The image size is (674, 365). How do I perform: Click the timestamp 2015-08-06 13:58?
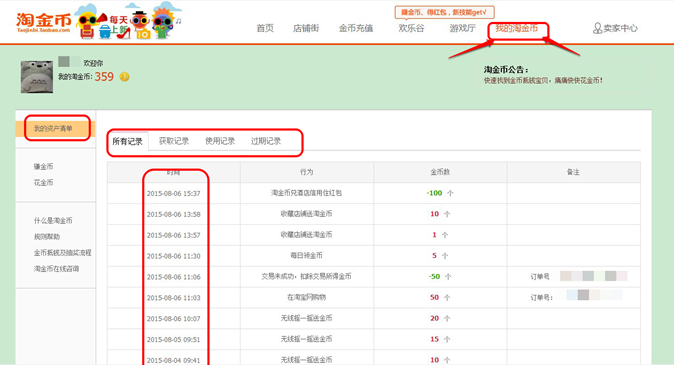click(174, 214)
